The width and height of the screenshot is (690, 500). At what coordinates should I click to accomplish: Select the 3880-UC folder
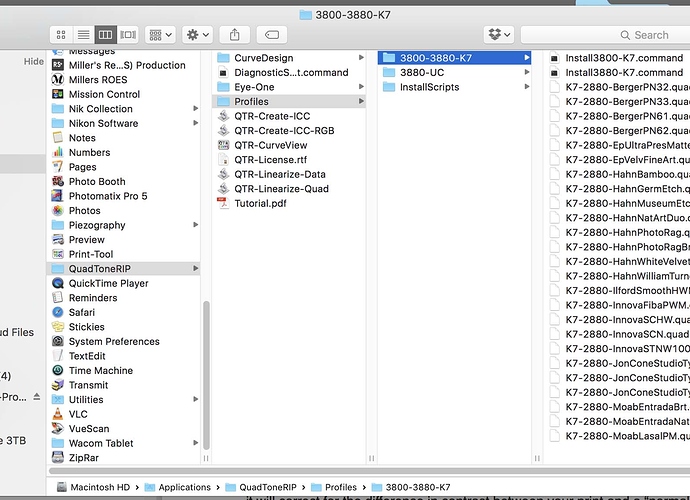pyautogui.click(x=455, y=72)
